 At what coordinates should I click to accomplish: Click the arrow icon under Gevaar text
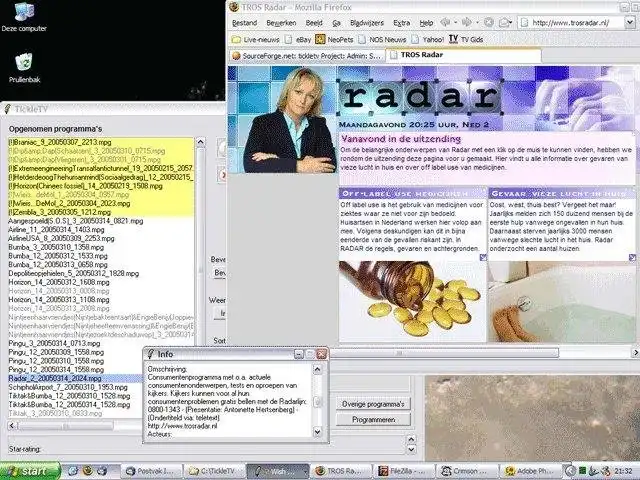pyautogui.click(x=632, y=257)
